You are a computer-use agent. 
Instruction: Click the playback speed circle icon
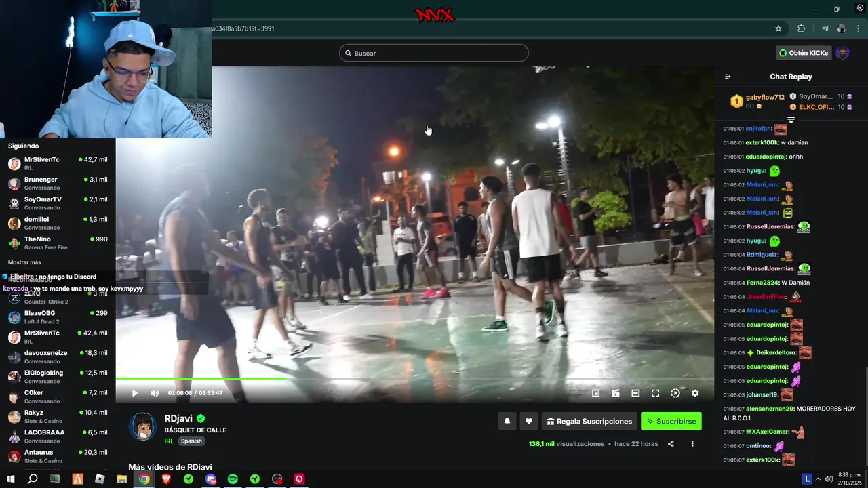[675, 393]
